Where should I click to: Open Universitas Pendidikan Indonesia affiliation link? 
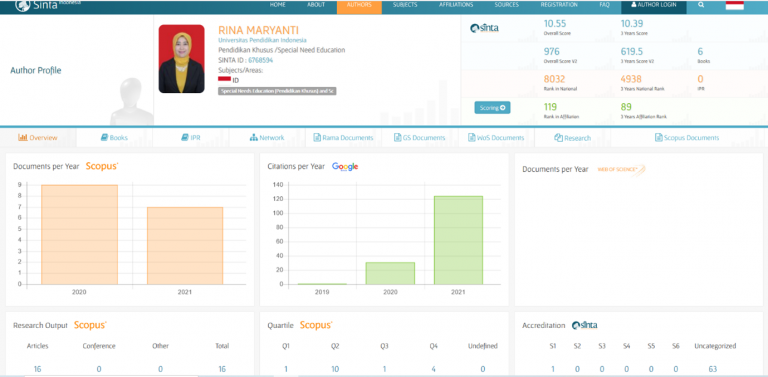click(x=262, y=40)
